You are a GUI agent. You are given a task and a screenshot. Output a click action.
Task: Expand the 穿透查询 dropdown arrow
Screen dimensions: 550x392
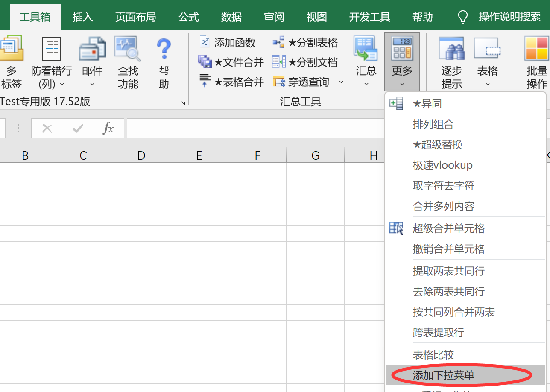[x=341, y=82]
